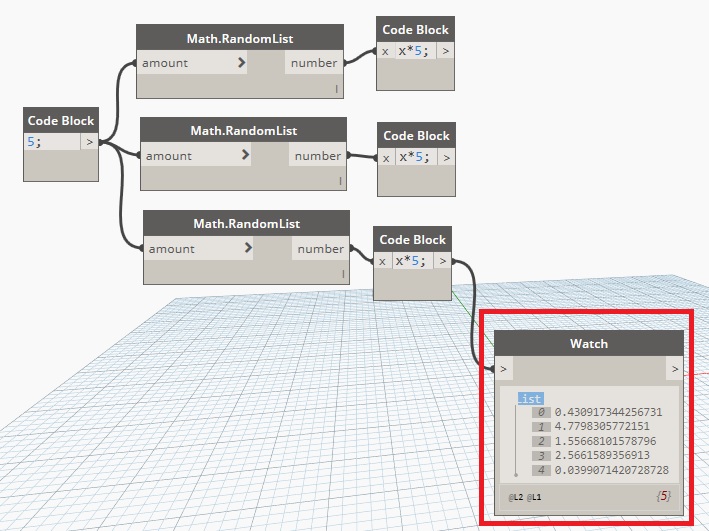Click the Watch node output port
The width and height of the screenshot is (709, 531).
(x=675, y=369)
